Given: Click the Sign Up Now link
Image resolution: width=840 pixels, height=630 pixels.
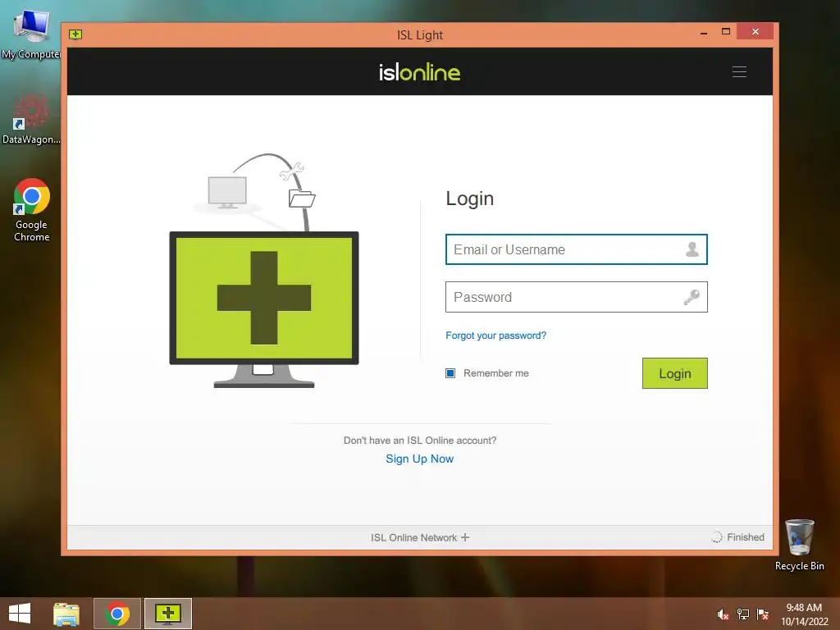Looking at the screenshot, I should click(419, 459).
